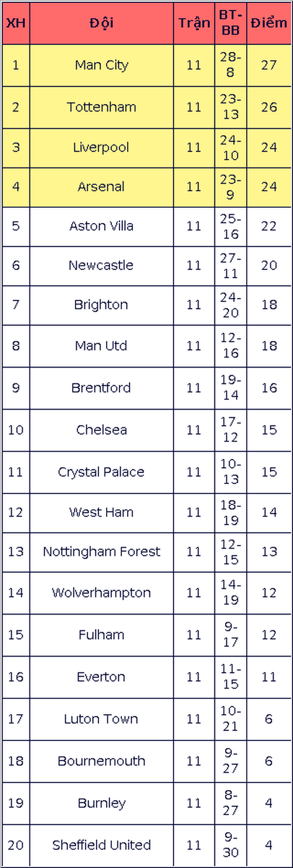Click Sheffield United at table bottom
The width and height of the screenshot is (293, 868).
coord(101,845)
